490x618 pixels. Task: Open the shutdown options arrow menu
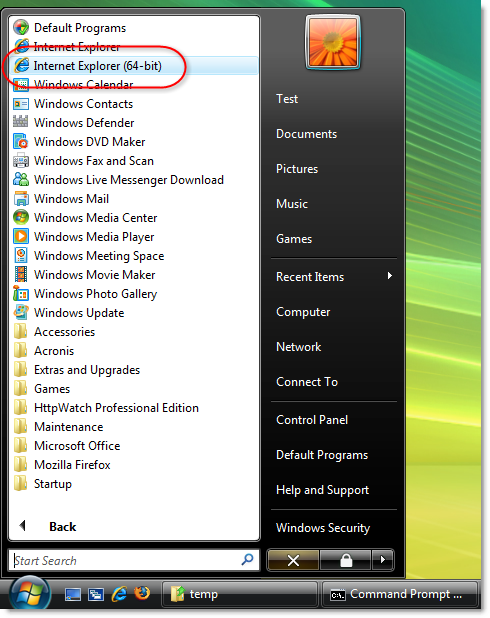[x=382, y=560]
